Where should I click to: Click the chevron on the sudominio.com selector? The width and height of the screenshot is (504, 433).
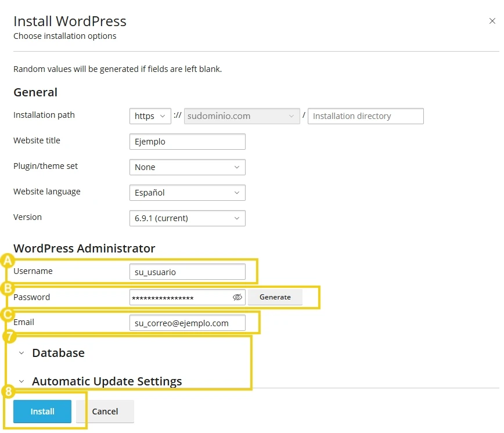[292, 116]
